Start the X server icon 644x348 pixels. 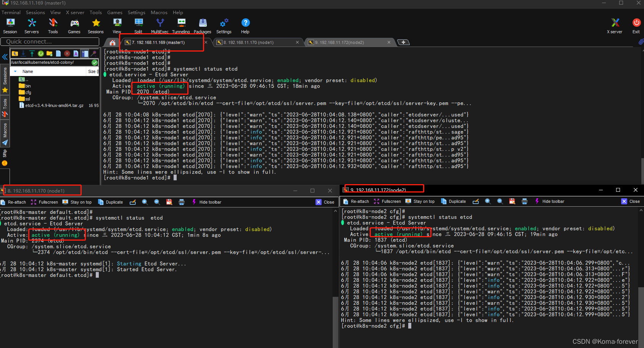(x=615, y=26)
